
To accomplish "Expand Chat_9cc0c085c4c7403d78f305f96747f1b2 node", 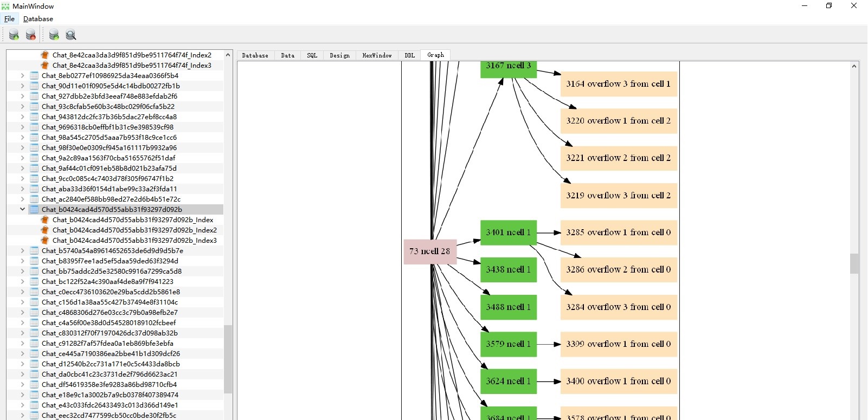I will coord(22,178).
